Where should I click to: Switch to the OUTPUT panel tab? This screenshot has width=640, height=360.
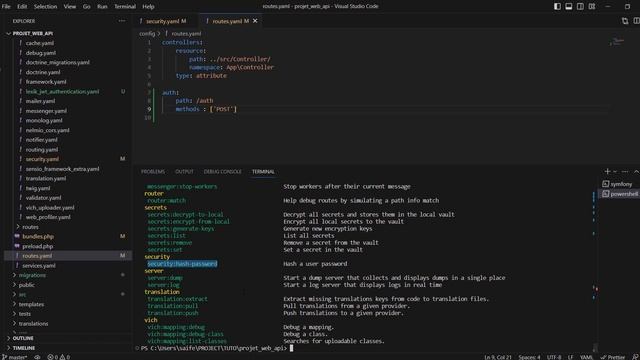pos(184,172)
